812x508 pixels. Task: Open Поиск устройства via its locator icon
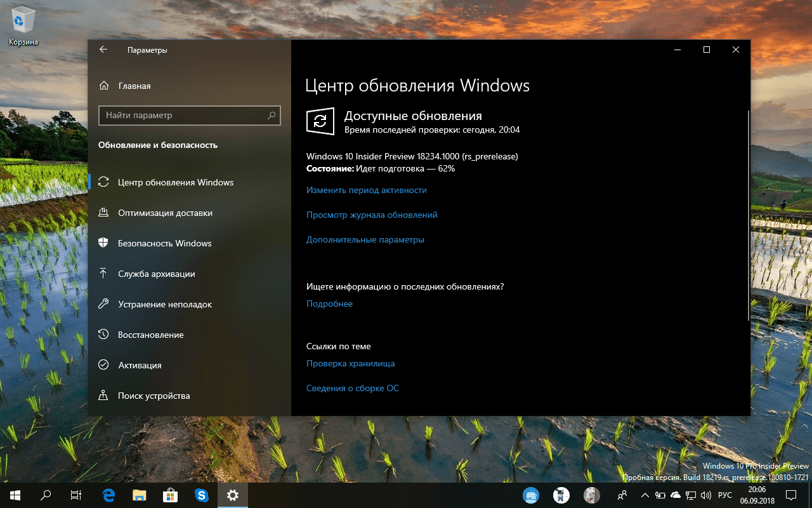click(103, 396)
